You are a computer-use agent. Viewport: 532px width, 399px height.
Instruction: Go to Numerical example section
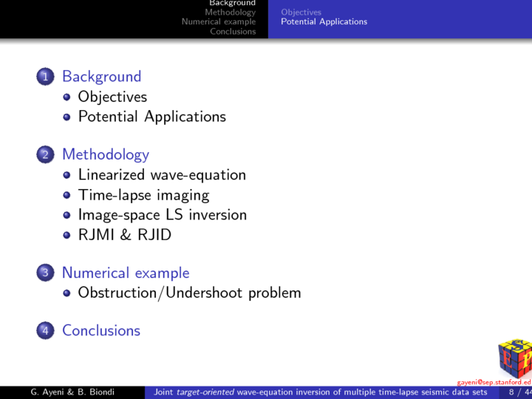[126, 273]
